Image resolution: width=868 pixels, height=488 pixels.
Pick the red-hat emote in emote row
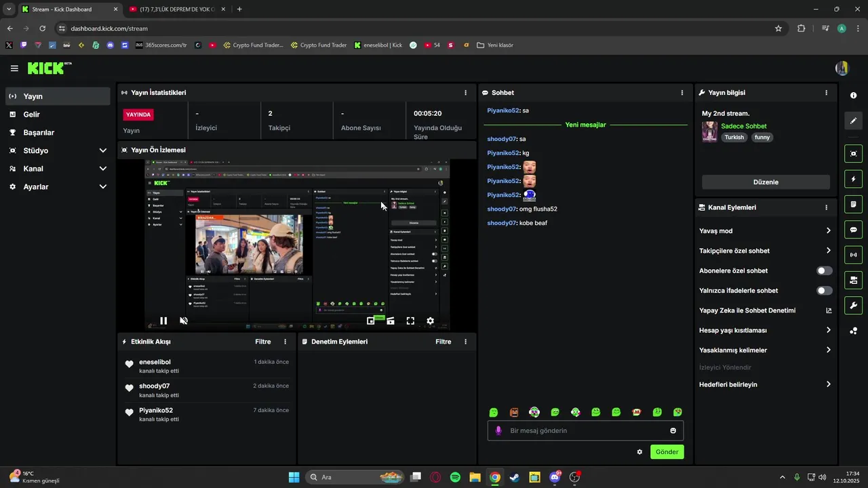637,412
